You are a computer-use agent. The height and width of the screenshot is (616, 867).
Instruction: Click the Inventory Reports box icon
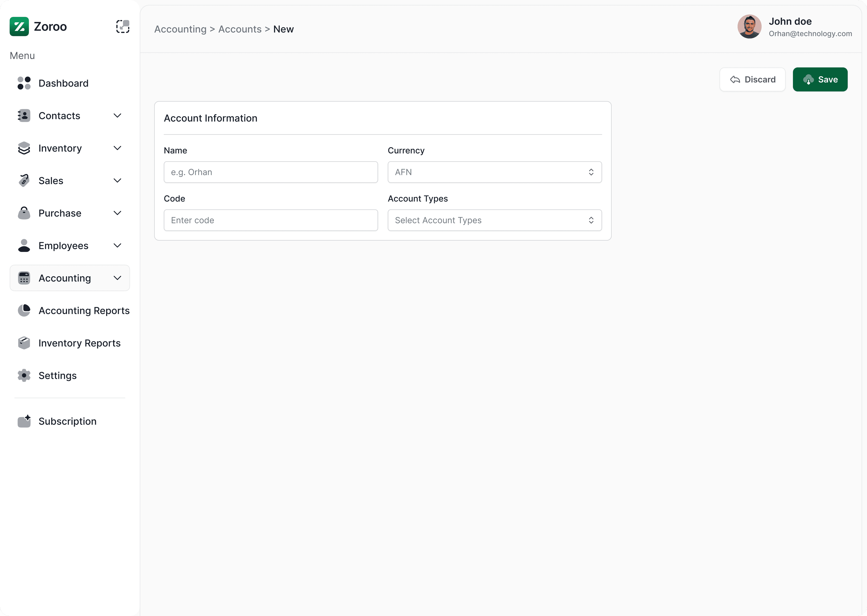[x=24, y=343]
